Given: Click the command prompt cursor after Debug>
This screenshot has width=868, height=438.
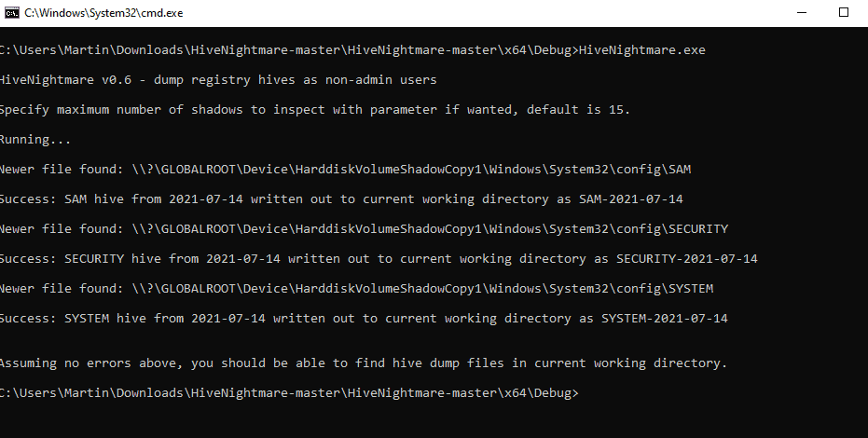Looking at the screenshot, I should coord(583,393).
